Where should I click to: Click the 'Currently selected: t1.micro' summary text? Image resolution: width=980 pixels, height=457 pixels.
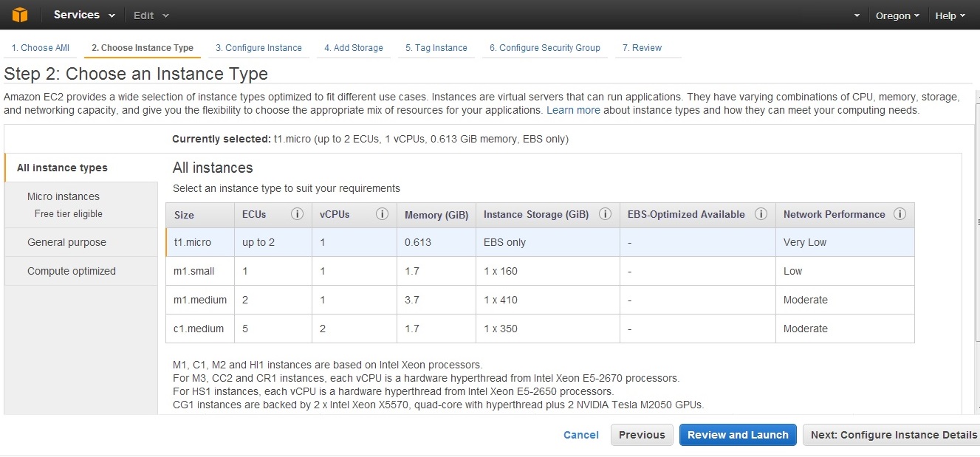[370, 139]
